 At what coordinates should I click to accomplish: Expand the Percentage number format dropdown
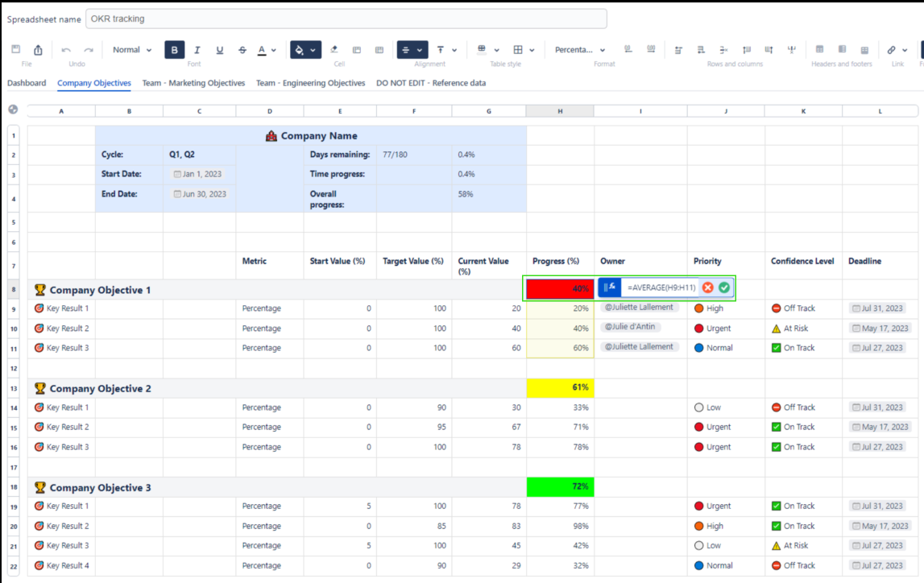pos(580,50)
